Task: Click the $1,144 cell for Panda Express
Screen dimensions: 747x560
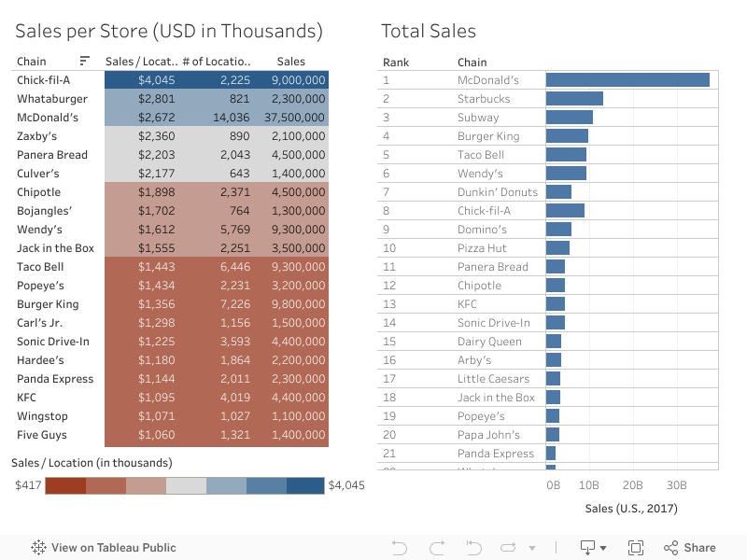Action: point(156,379)
